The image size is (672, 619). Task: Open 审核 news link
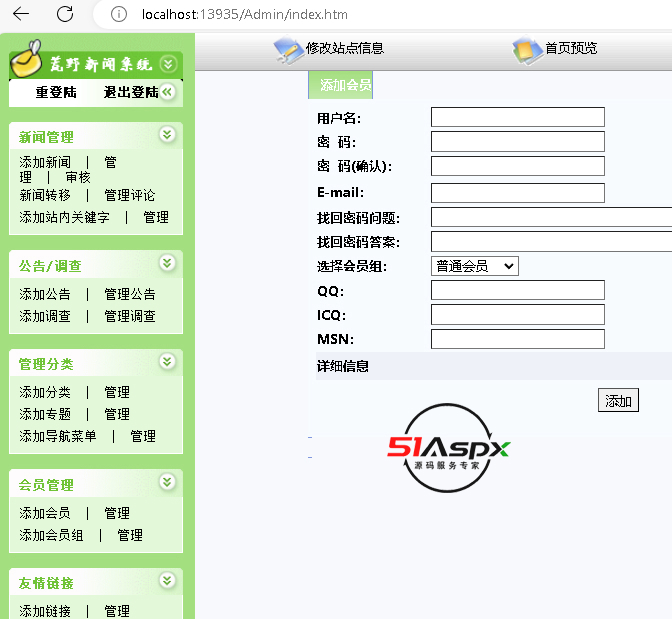pos(78,177)
